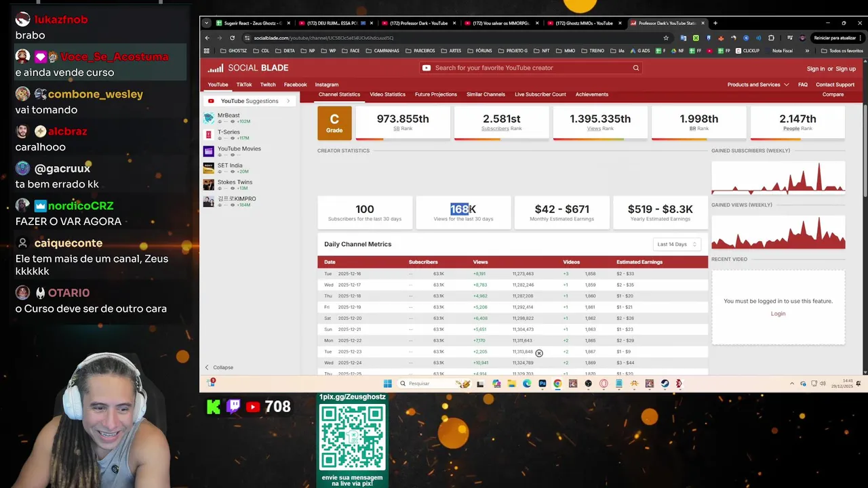Screen dimensions: 868x488
Task: Open the Video Statistics tab
Action: point(387,95)
